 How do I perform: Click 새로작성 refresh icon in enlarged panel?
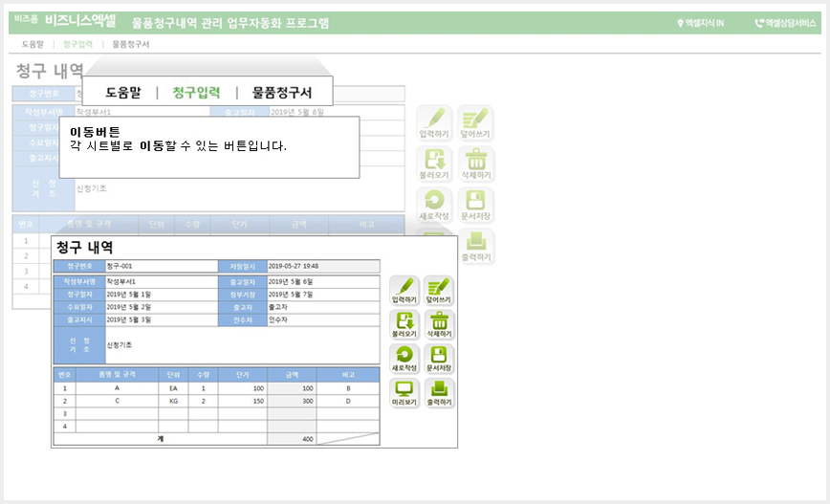click(x=404, y=359)
